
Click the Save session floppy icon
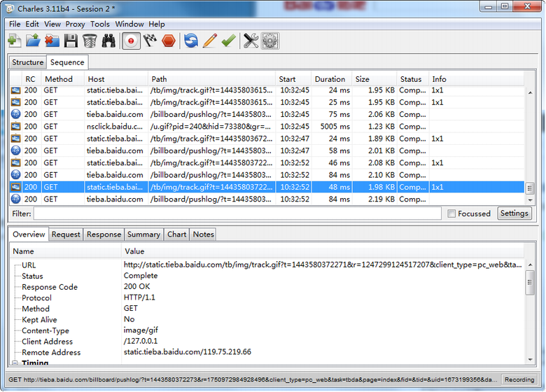[71, 41]
